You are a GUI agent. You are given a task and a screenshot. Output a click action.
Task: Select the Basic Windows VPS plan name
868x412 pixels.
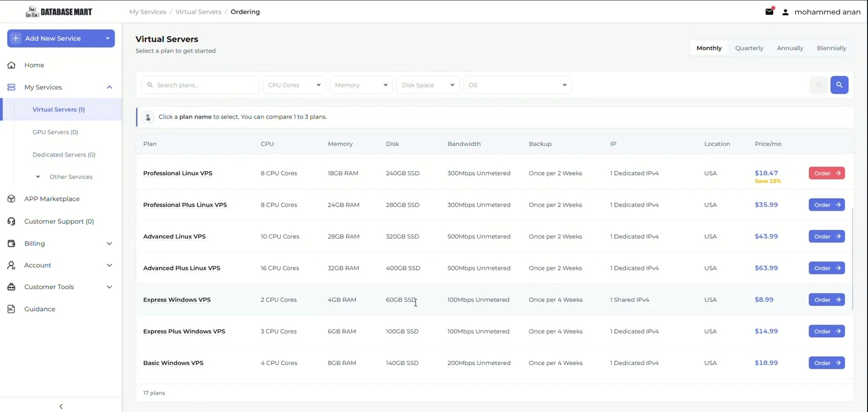click(173, 363)
